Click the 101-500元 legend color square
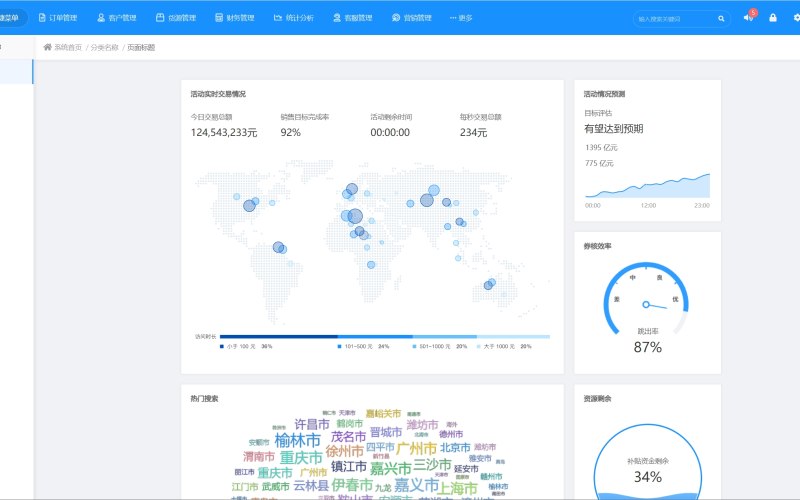Screen dimensions: 800x500 (x=340, y=346)
